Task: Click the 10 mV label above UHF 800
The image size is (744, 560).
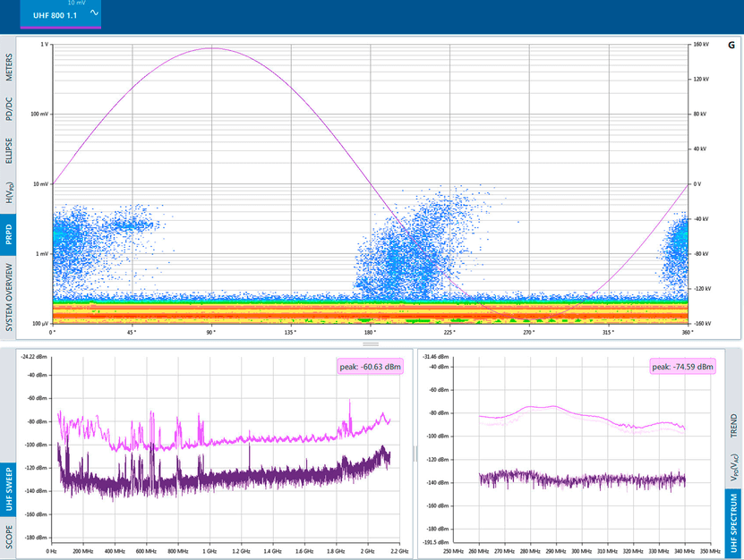Action: click(x=76, y=4)
